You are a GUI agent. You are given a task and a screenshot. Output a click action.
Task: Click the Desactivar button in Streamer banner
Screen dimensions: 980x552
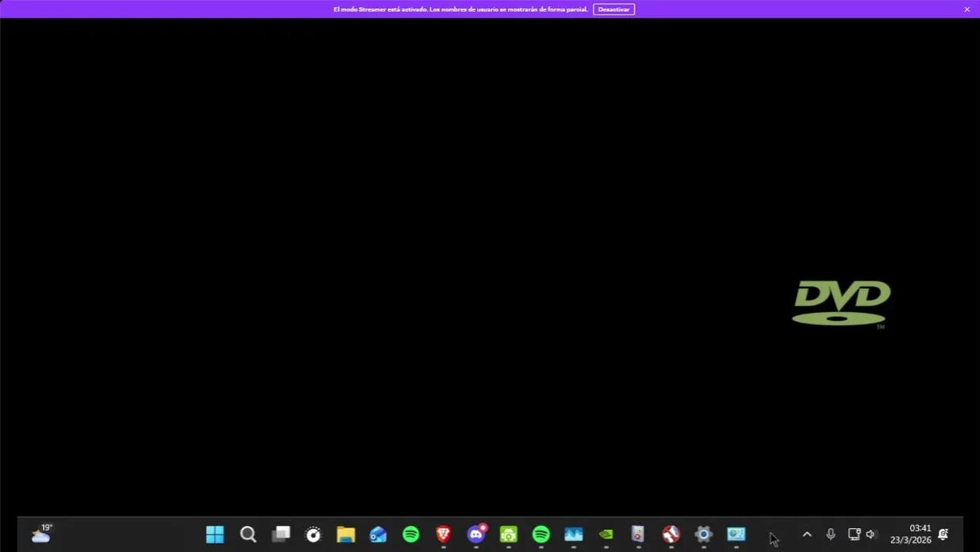613,9
